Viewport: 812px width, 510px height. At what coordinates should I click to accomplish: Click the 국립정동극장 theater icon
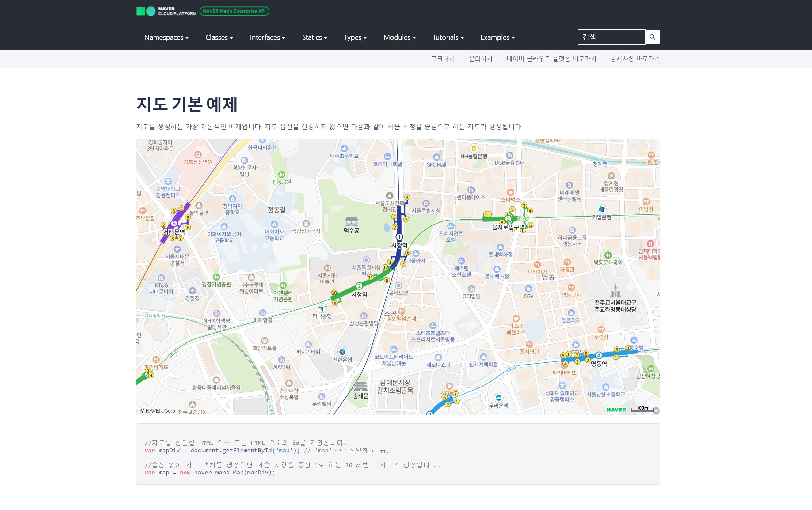[x=306, y=223]
